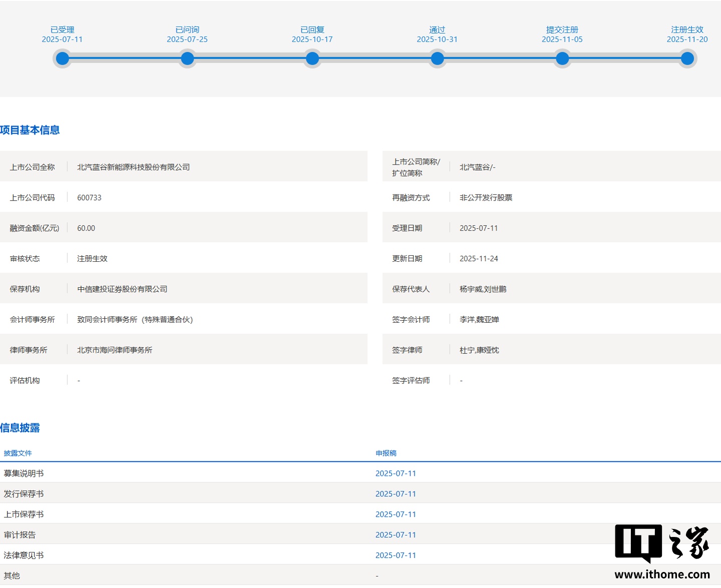Screen dimensions: 721x588
Task: Open the 上市保荐书 dated filing link
Action: click(396, 514)
